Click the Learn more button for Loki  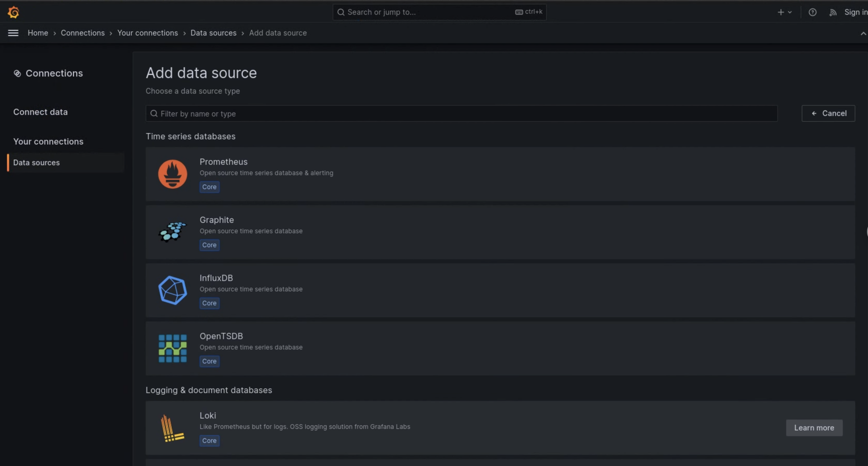click(814, 427)
